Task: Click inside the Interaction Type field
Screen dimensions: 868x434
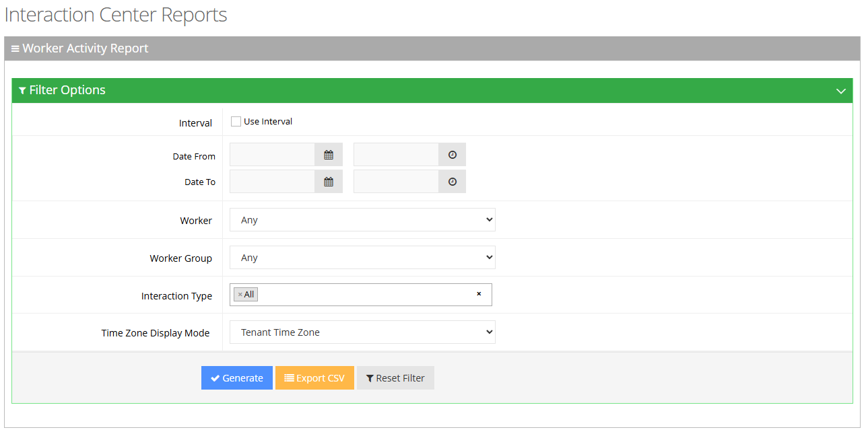Action: pos(364,295)
